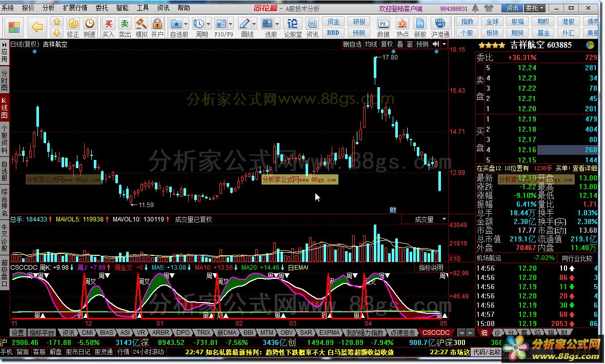The width and height of the screenshot is (605, 364).
Task: Click the 资讯 document icon in toolbar
Action: 312,24
